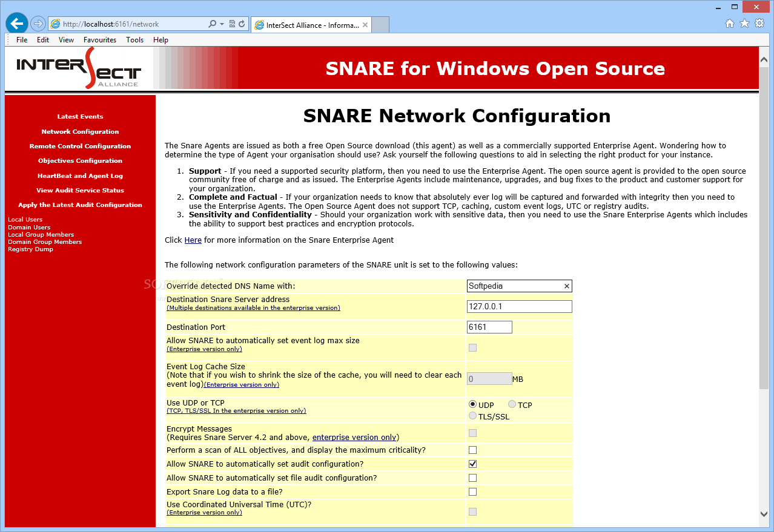The image size is (774, 532).
Task: Select the InterSect Alliance browser tab
Action: (x=310, y=25)
